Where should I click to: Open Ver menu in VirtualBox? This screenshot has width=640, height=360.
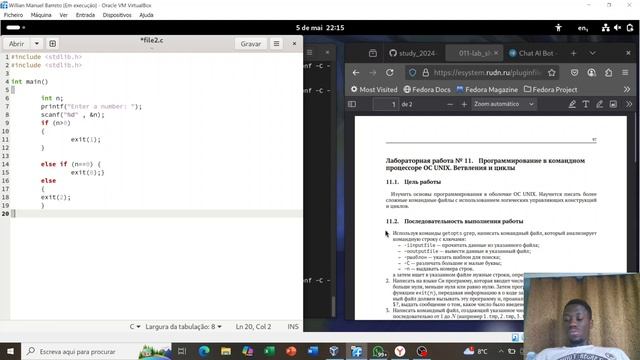(x=64, y=15)
